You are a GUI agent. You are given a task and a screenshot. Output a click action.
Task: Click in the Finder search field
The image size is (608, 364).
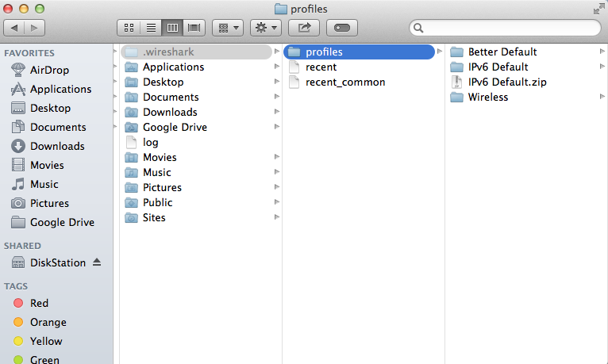coord(505,28)
